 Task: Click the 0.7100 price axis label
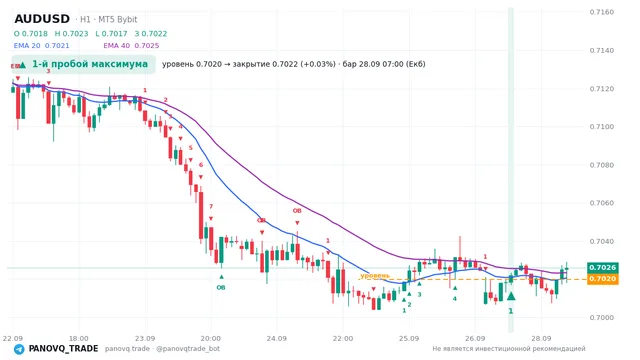[x=602, y=127]
